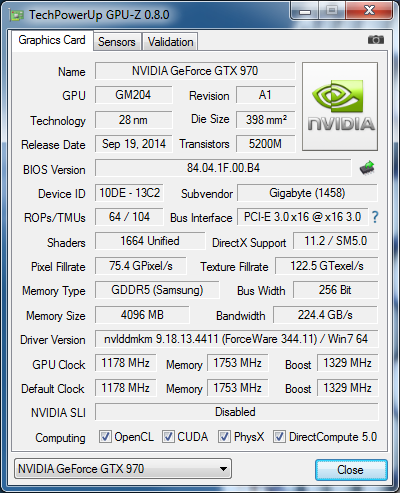The image size is (400, 493).
Task: Click the 'Texture Fillrate' label
Action: (234, 267)
